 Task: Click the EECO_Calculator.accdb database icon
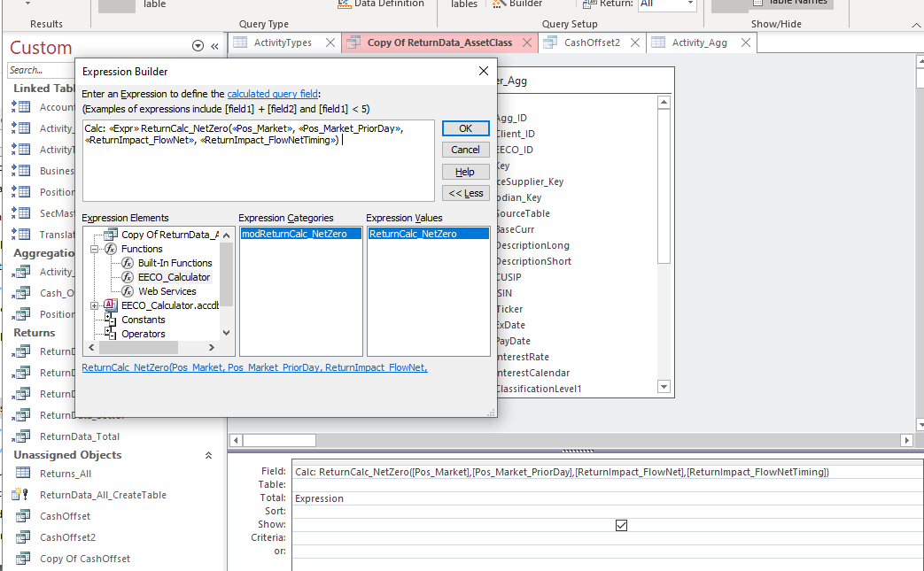coord(110,305)
